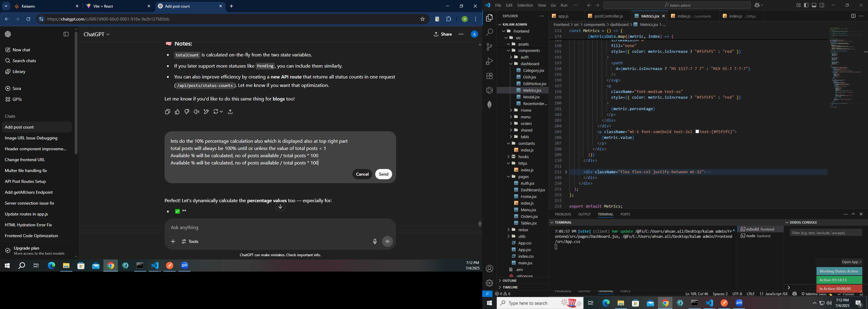Viewport: 868px width, 309px height.
Task: Give thumbs up to the response
Action: pyautogui.click(x=177, y=112)
